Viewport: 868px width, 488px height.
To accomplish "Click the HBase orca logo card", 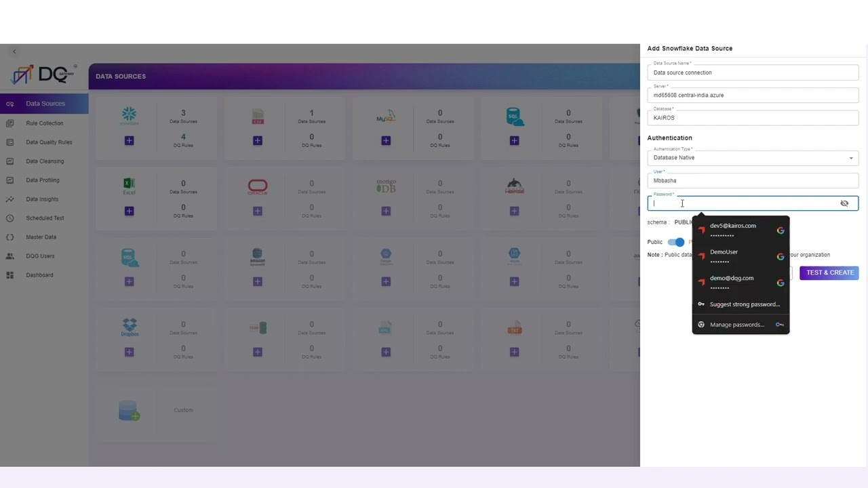I will coord(514,186).
